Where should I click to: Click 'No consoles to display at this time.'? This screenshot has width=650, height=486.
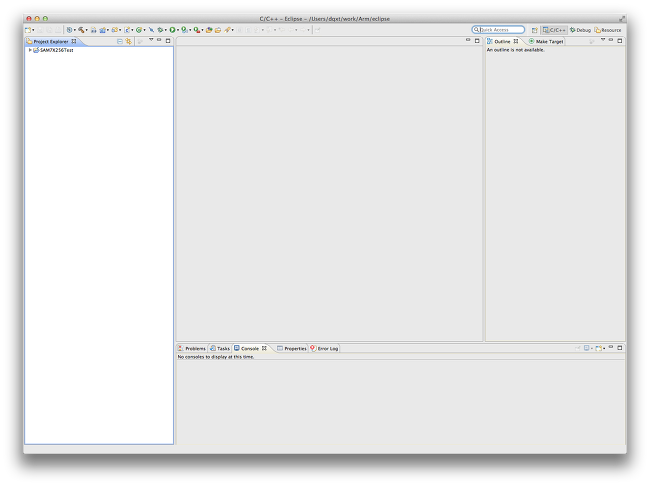tap(216, 357)
